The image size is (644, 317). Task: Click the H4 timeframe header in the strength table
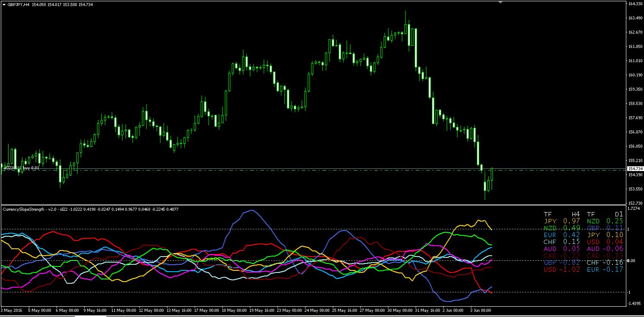coord(576,214)
